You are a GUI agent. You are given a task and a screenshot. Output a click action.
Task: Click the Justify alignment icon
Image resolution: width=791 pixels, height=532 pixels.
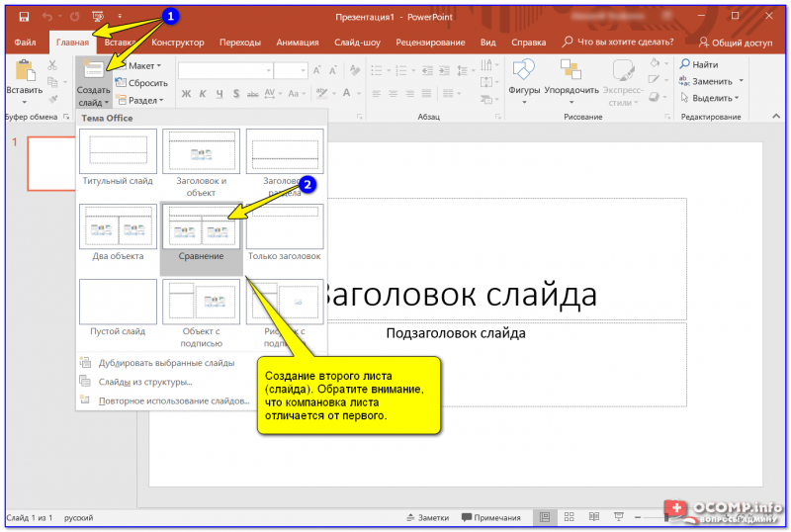pos(426,93)
